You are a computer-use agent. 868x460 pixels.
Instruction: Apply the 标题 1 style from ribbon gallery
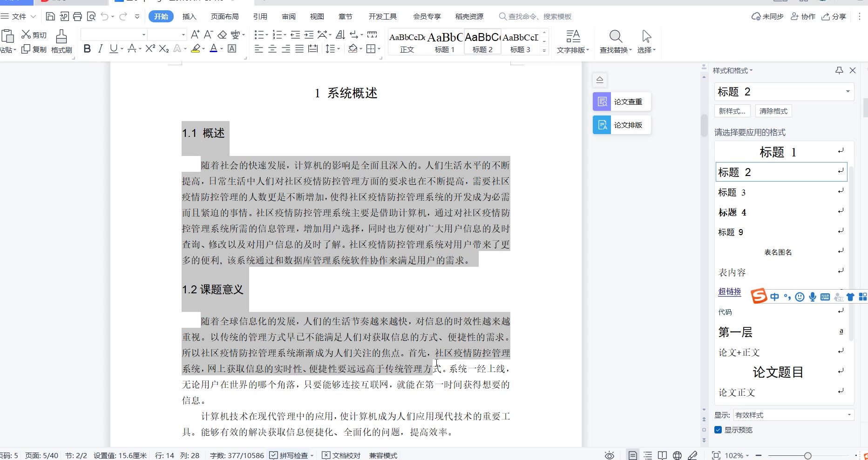pyautogui.click(x=444, y=41)
